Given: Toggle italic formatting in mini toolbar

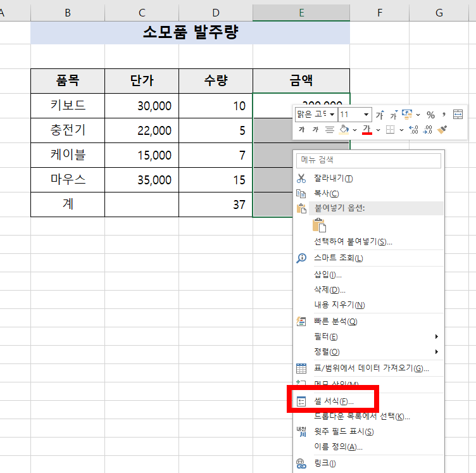Looking at the screenshot, I should click(x=315, y=130).
